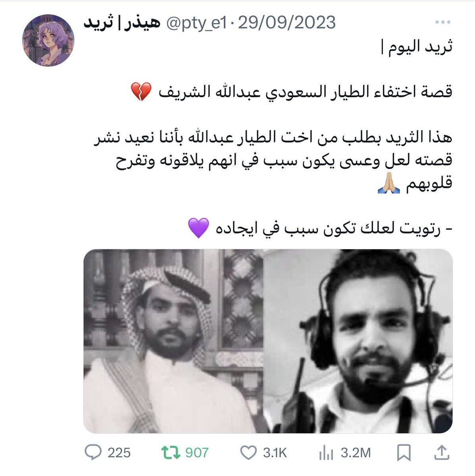The height and width of the screenshot is (476, 475).
Task: Click the 907 retweets count
Action: [197, 453]
